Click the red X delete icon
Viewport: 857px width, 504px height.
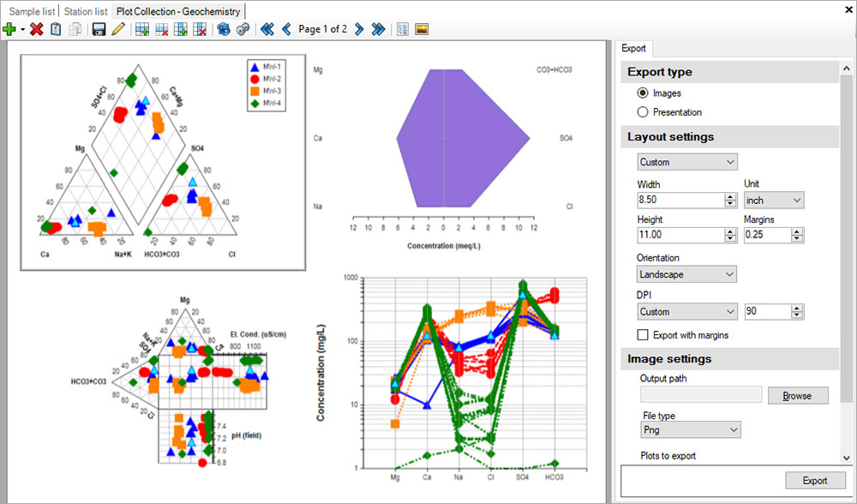coord(36,29)
